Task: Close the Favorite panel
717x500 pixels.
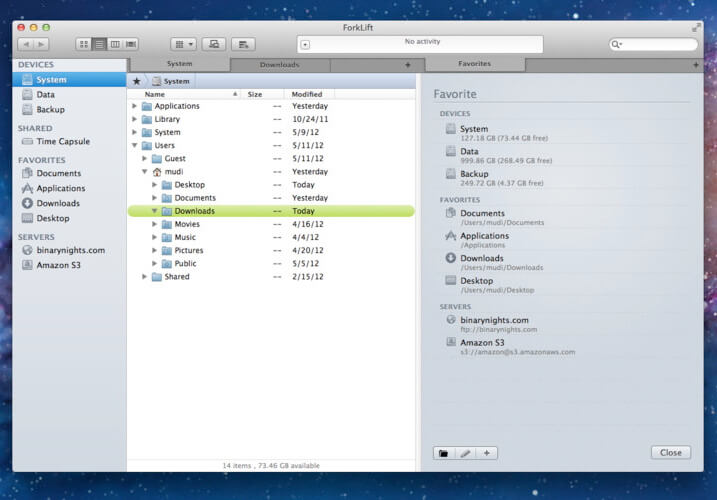Action: (671, 452)
